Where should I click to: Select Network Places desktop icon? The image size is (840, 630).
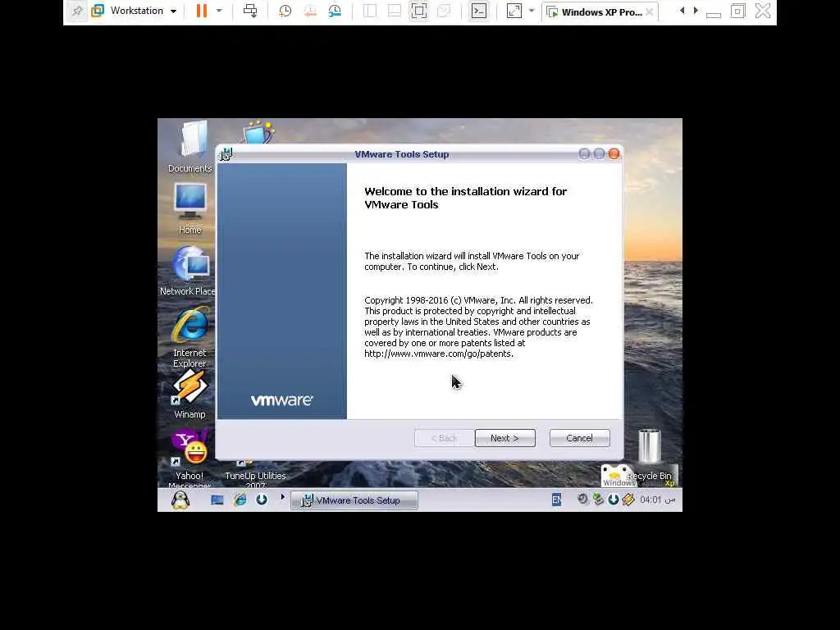pos(188,271)
